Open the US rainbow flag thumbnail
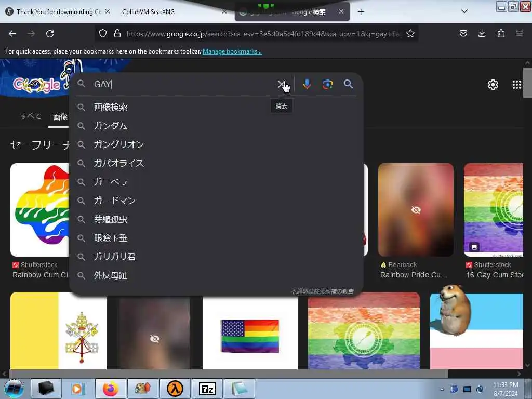This screenshot has height=399, width=532. [250, 332]
